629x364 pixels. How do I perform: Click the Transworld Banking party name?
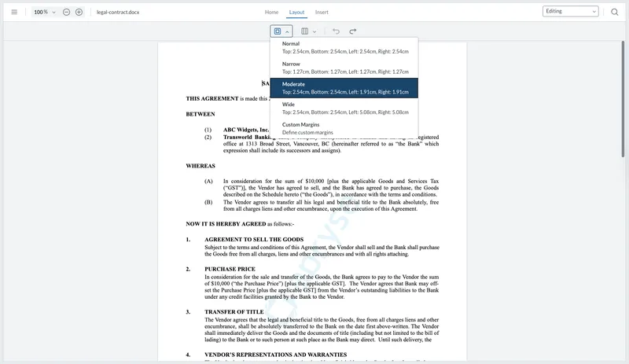tap(247, 138)
